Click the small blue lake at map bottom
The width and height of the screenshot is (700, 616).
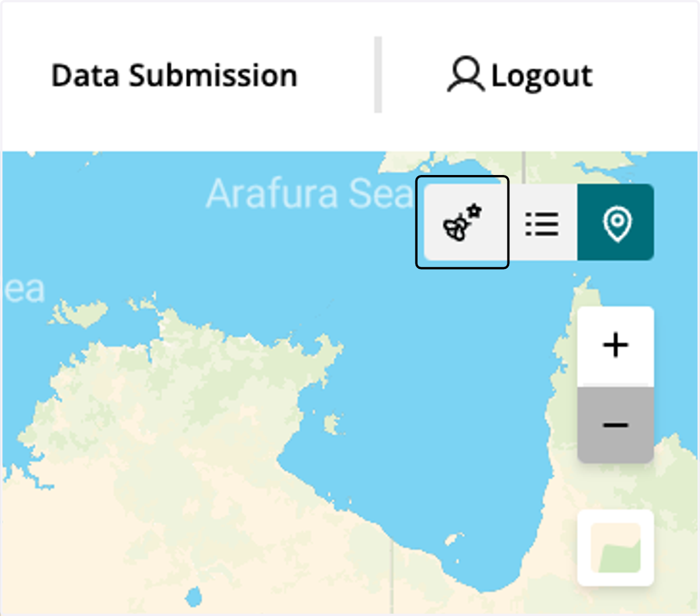tap(194, 597)
